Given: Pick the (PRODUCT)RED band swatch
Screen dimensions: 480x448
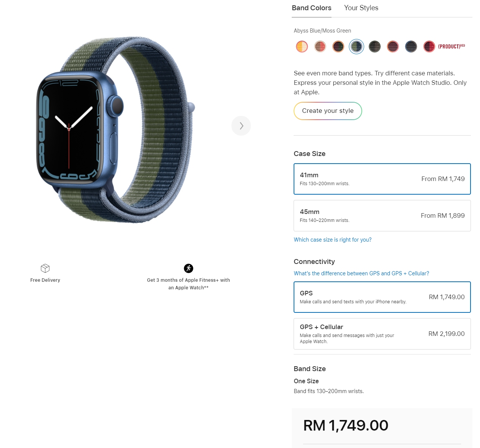Looking at the screenshot, I should 429,47.
